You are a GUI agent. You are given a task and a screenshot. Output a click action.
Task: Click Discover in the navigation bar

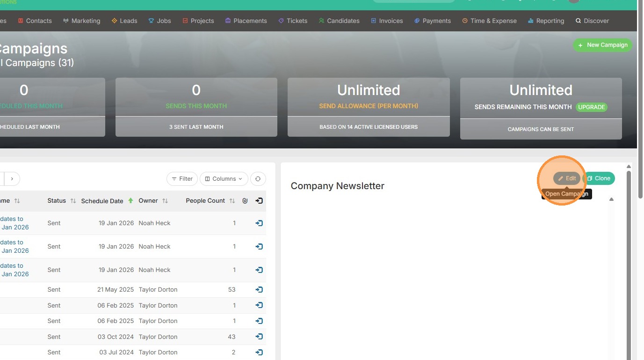[x=592, y=21]
